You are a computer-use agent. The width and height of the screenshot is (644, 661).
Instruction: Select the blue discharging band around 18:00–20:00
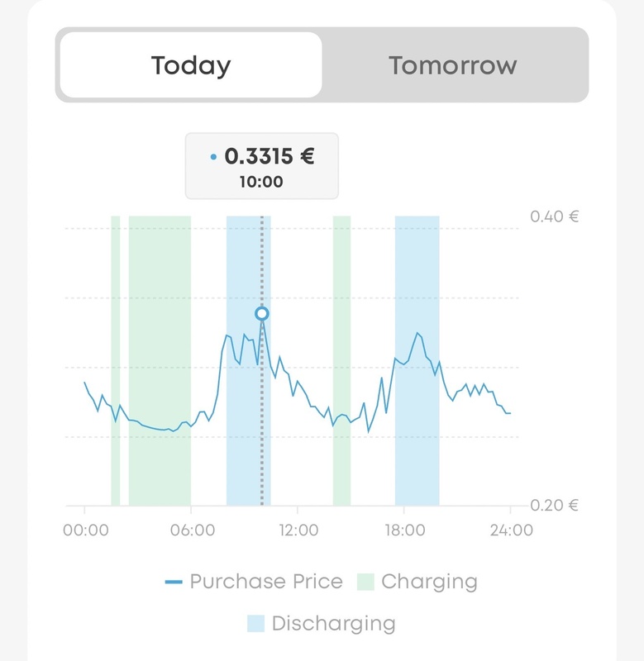[417, 360]
